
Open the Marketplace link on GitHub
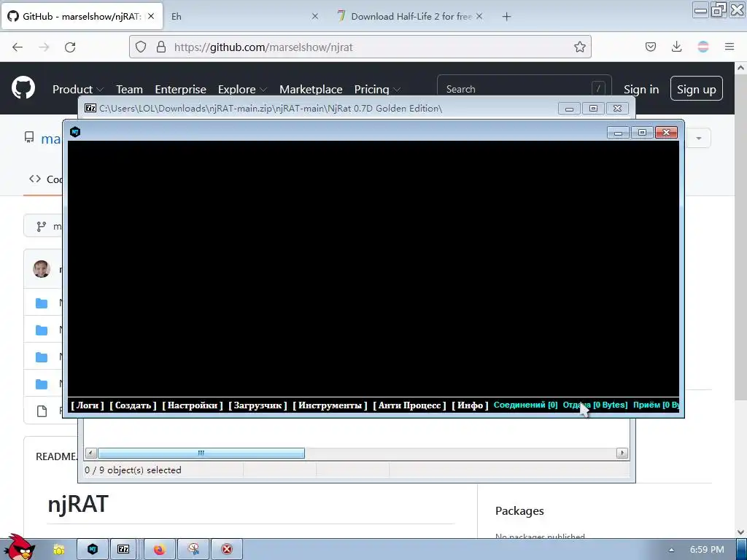point(311,89)
